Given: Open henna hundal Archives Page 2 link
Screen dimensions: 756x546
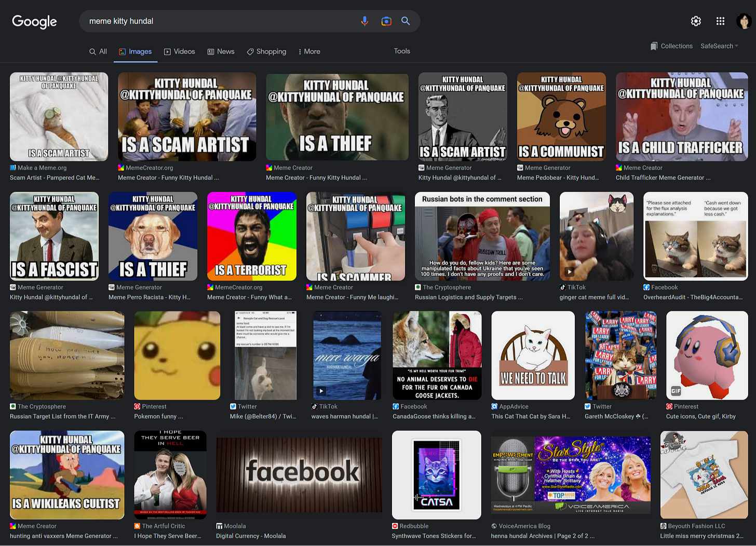Looking at the screenshot, I should point(543,536).
